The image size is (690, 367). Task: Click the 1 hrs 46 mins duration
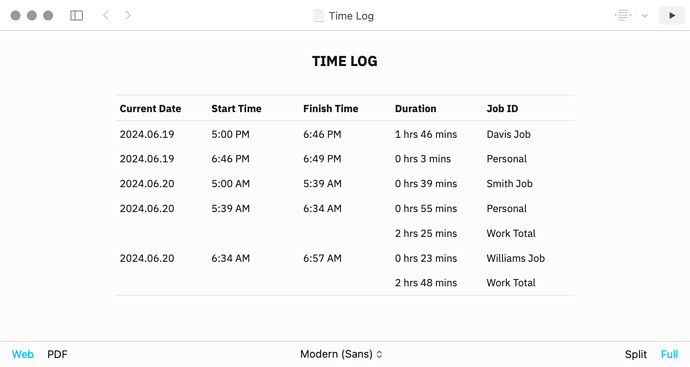[426, 134]
